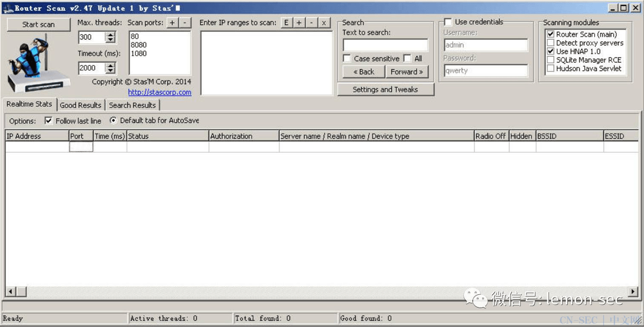644x327 pixels.
Task: Select port 1080 in scan ports list
Action: click(x=138, y=54)
